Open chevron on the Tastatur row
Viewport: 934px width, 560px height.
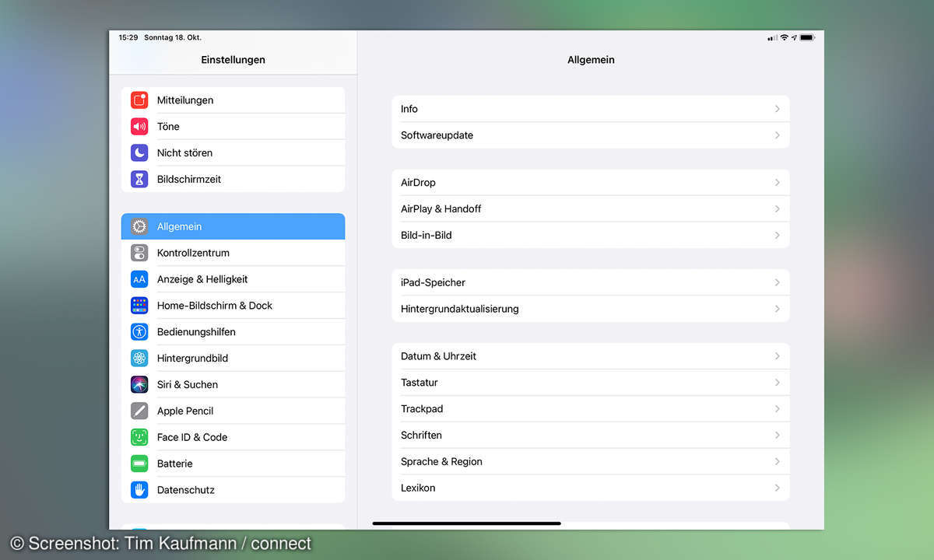(777, 383)
